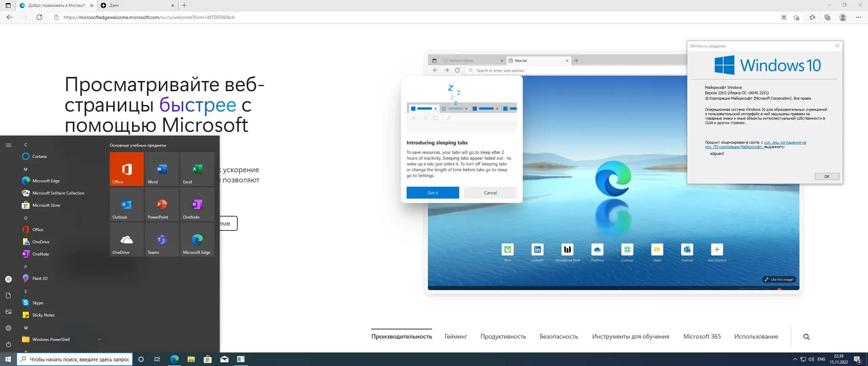Click the Microsoft license agreement link
This screenshot has height=366, width=868.
click(785, 143)
